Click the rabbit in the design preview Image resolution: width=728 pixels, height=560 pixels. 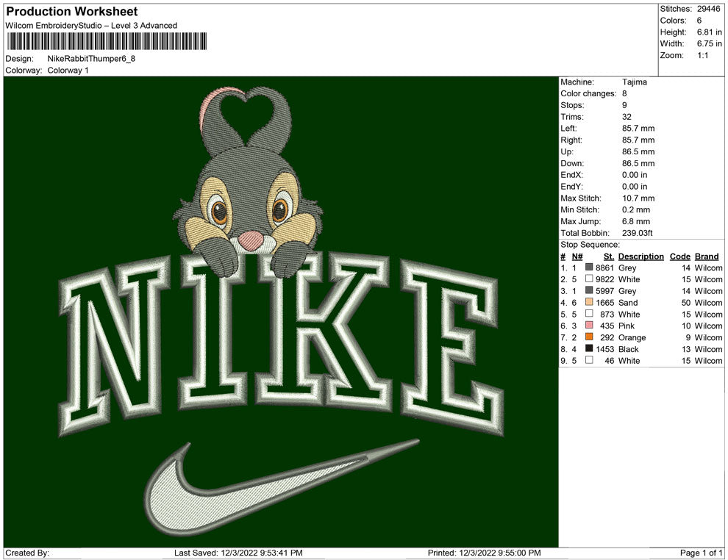249,181
